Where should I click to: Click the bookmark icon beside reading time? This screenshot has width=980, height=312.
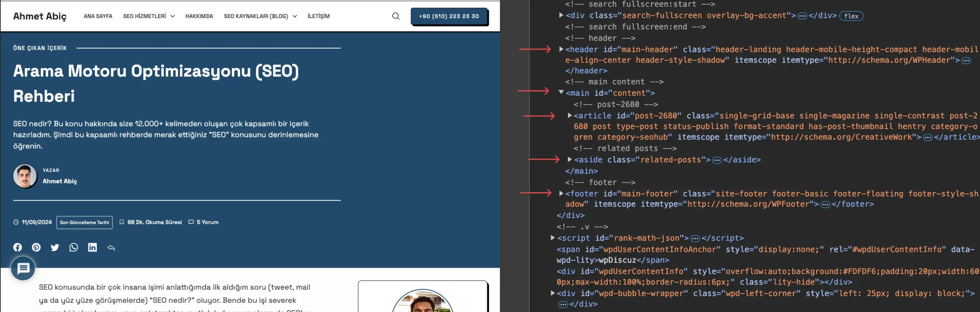pyautogui.click(x=122, y=222)
